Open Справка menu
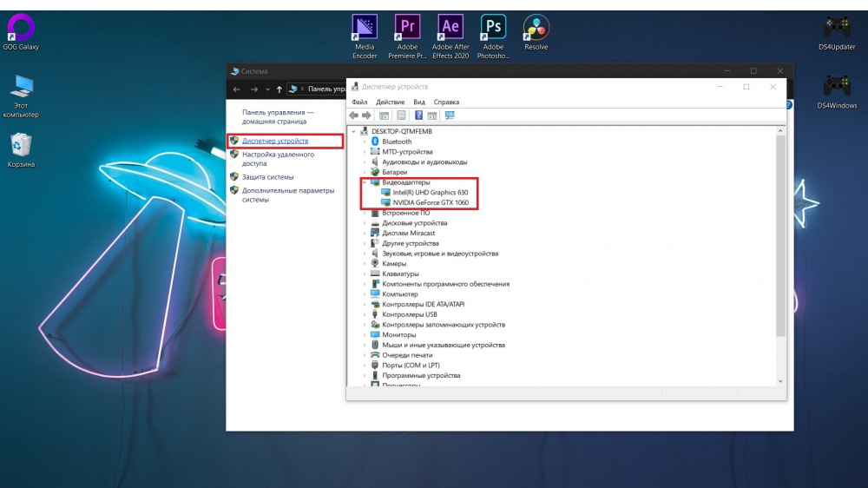The image size is (868, 488). point(446,102)
